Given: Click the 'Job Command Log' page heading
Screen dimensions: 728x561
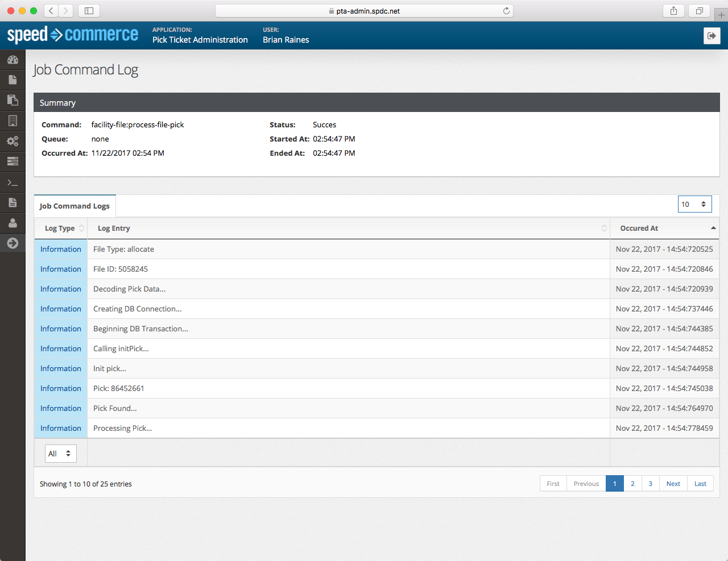Looking at the screenshot, I should (x=85, y=70).
